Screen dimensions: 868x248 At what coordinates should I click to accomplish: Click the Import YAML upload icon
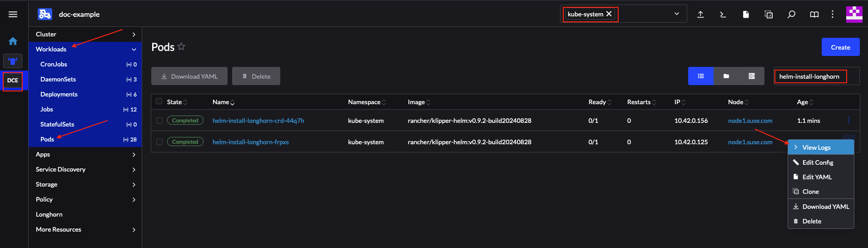point(700,15)
